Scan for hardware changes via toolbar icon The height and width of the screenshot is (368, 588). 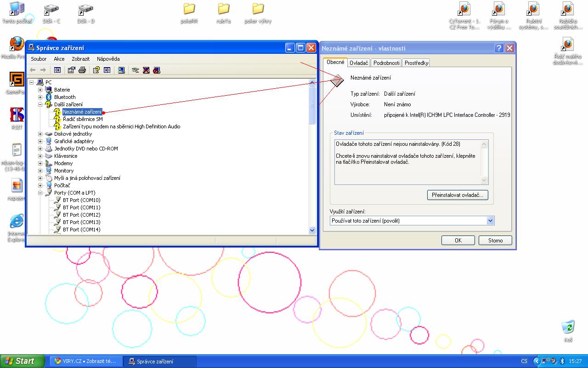click(121, 70)
